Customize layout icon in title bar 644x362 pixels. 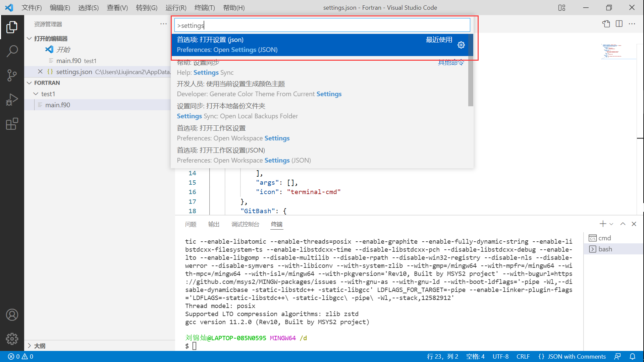[562, 7]
